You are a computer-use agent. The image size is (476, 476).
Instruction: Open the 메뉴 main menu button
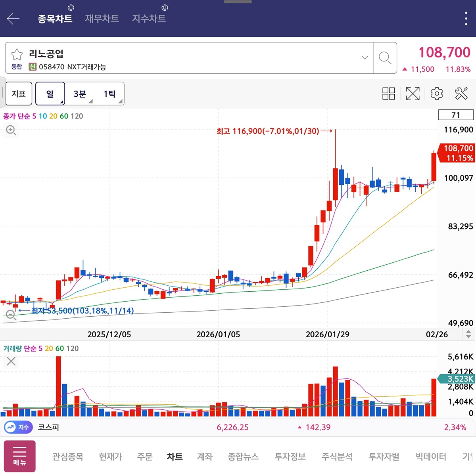click(x=19, y=457)
